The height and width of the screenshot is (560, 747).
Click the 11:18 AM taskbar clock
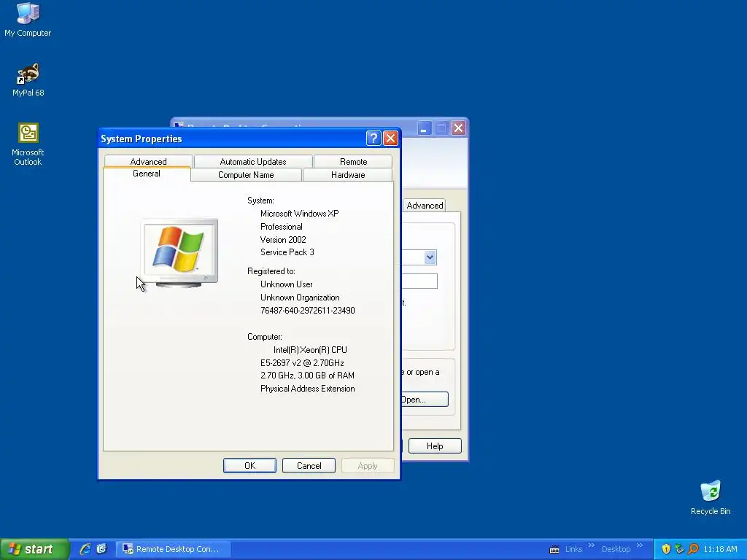720,549
